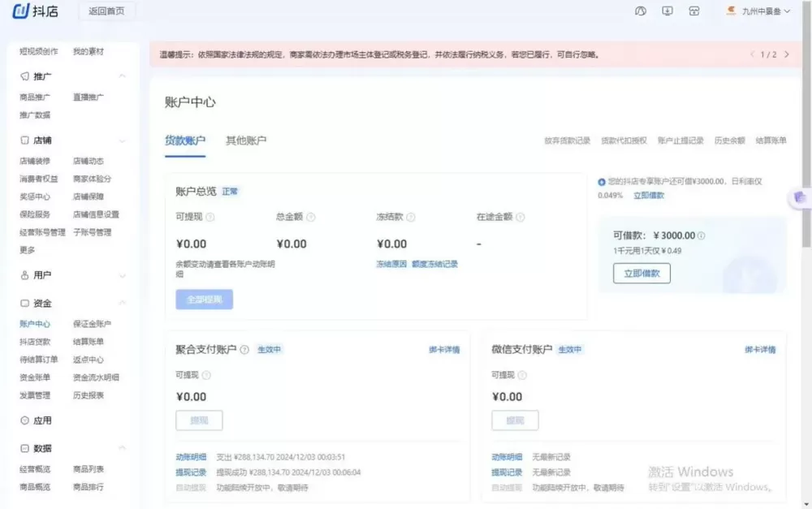The width and height of the screenshot is (812, 509).
Task: Click the 全部提现 button
Action: 204,300
